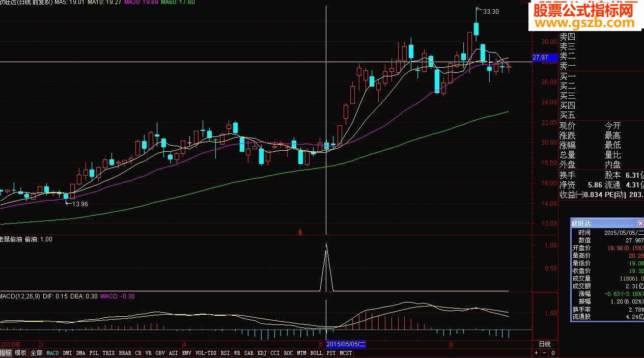Click the 净资 5.86 value
This screenshot has height=358, width=644.
click(594, 185)
